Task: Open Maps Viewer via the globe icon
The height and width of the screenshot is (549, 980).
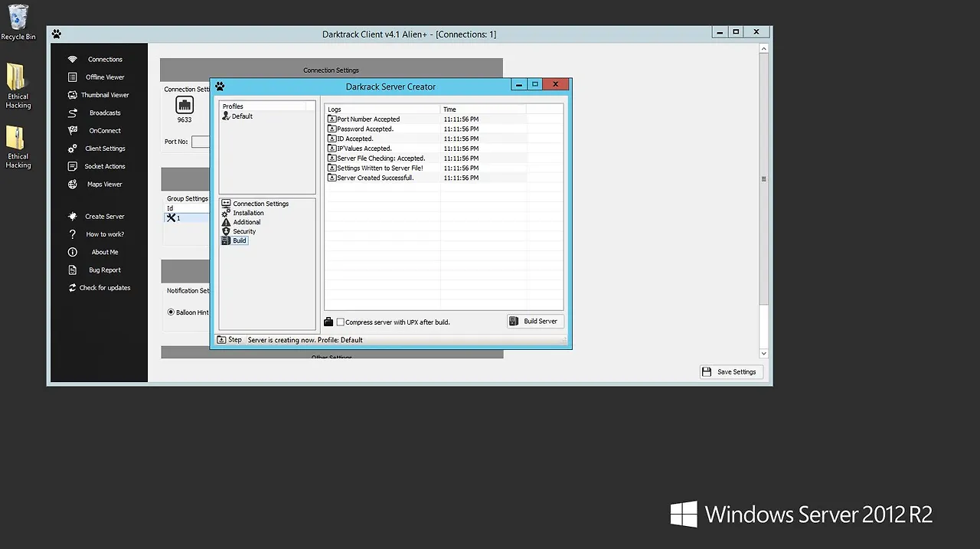Action: pyautogui.click(x=73, y=185)
